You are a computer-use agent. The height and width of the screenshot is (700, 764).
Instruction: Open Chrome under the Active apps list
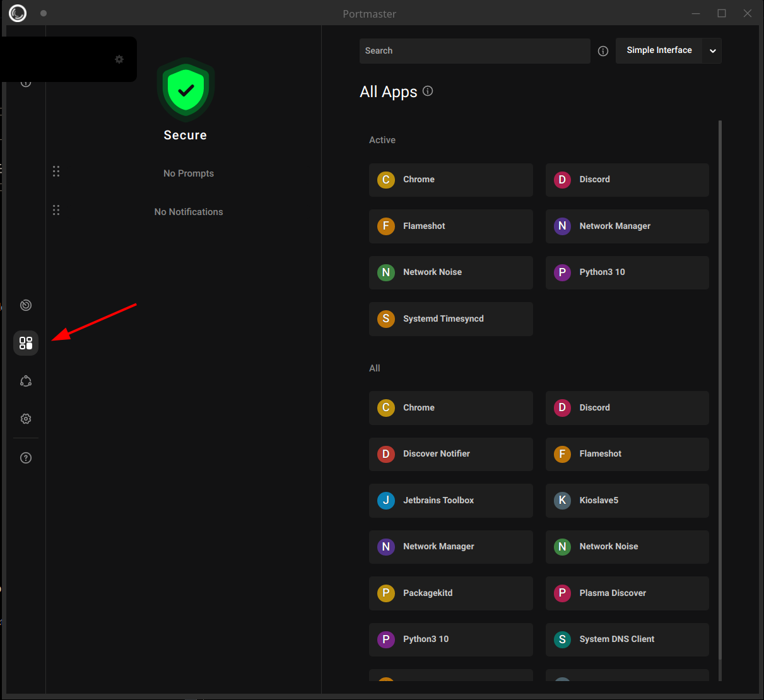[x=450, y=180]
